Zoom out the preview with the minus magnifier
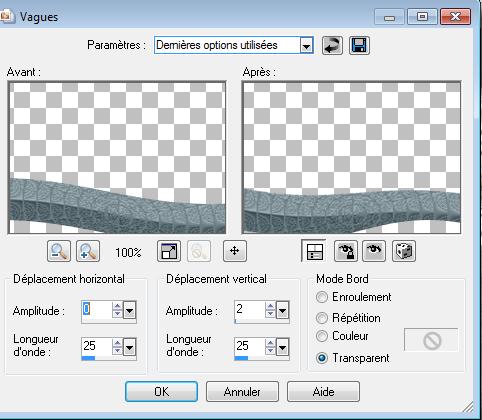This screenshot has width=482, height=420. [59, 251]
